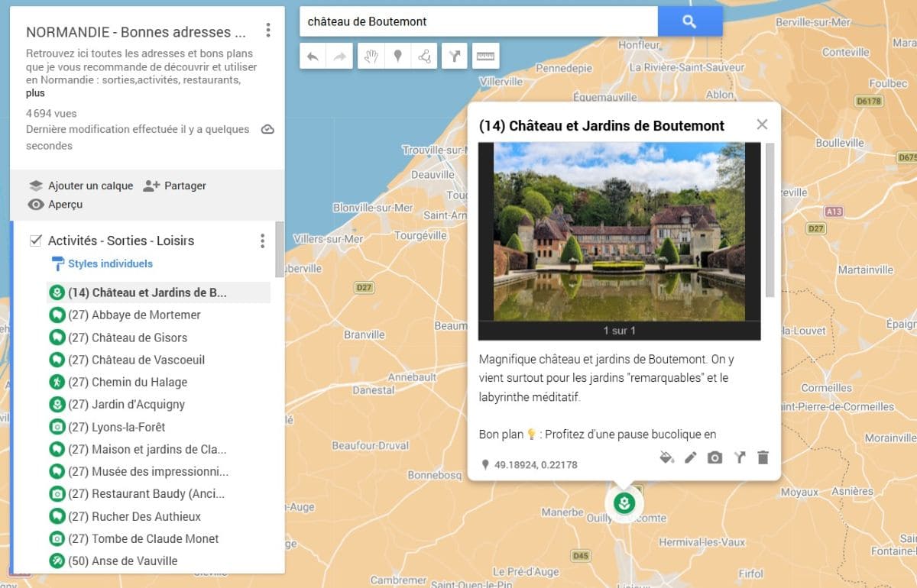Add a photo using the camera icon

714,457
